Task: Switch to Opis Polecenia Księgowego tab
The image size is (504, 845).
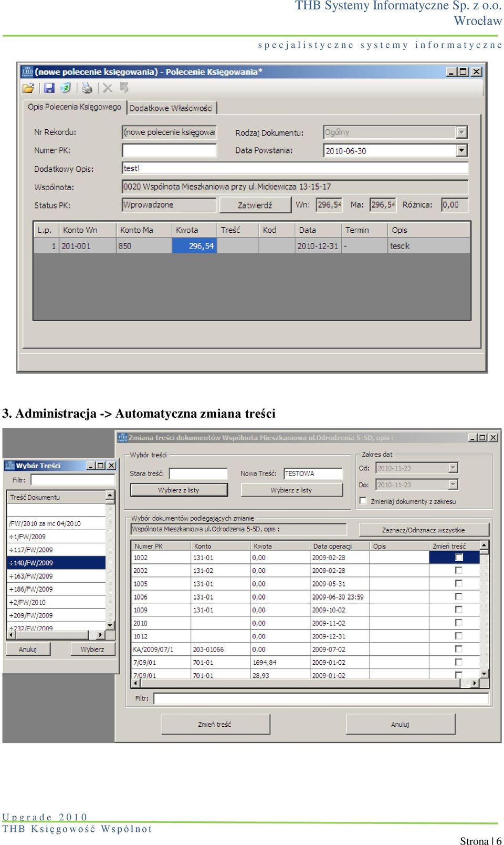Action: 75,107
